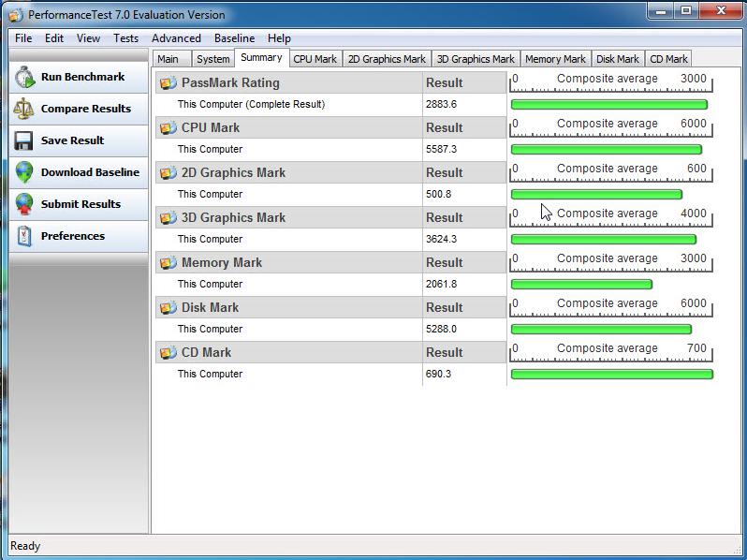Switch to the System tab
This screenshot has height=560, width=747.
(x=212, y=59)
